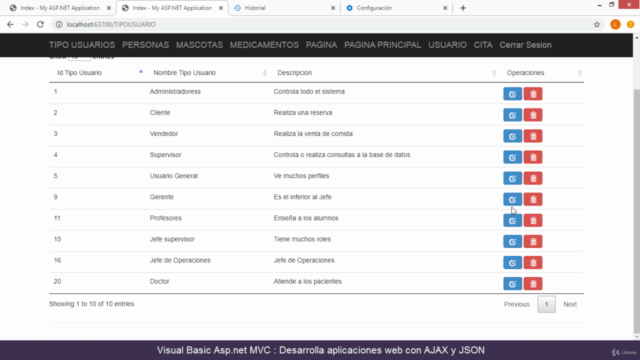Click Cerrar Sesion link
Screen dimensions: 640x360
click(526, 45)
